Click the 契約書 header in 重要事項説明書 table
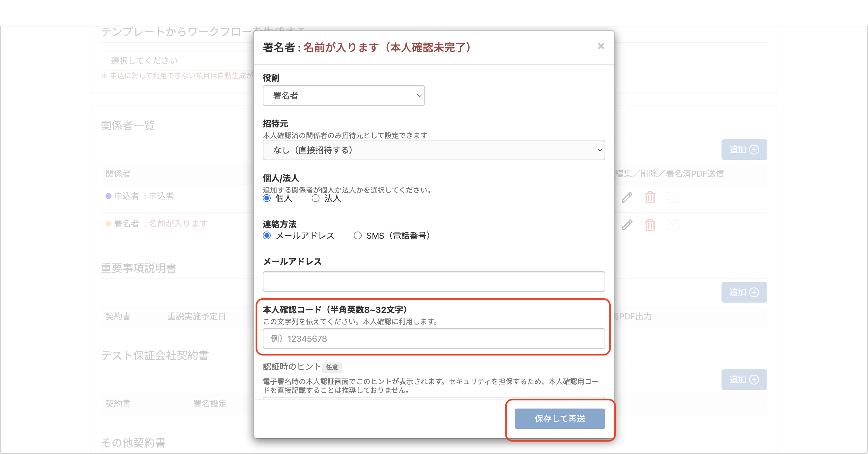The image size is (868, 454). [118, 316]
